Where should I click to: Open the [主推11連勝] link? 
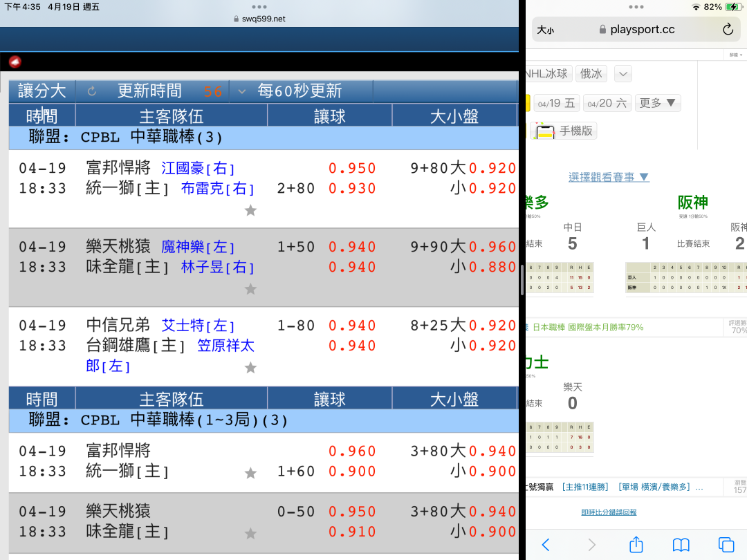585,487
